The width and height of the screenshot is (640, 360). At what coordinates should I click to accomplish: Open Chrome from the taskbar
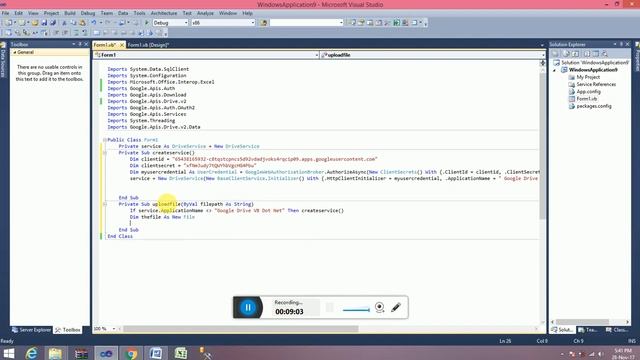click(x=131, y=353)
